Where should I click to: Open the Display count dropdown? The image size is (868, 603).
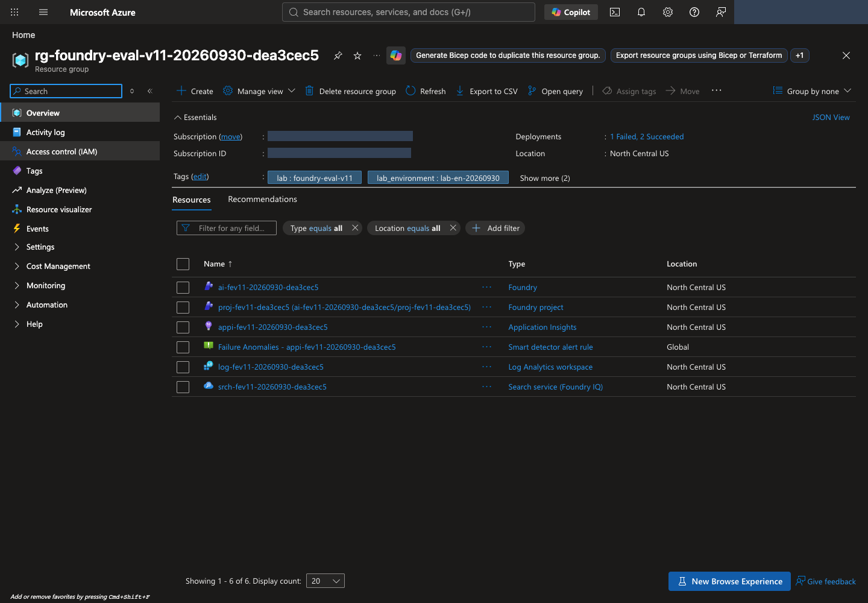pyautogui.click(x=325, y=581)
